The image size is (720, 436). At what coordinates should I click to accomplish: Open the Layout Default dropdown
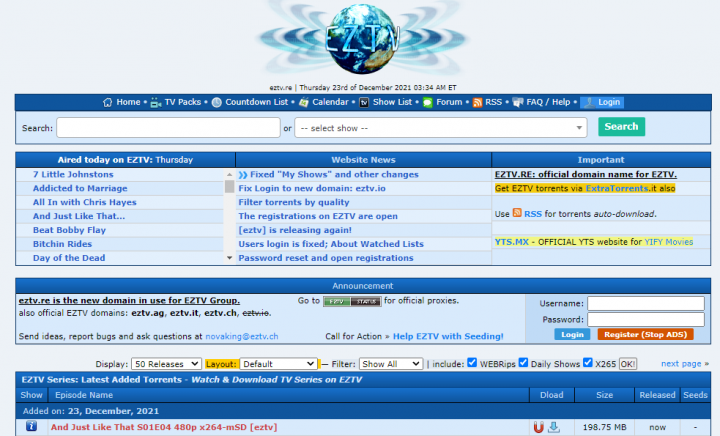278,364
